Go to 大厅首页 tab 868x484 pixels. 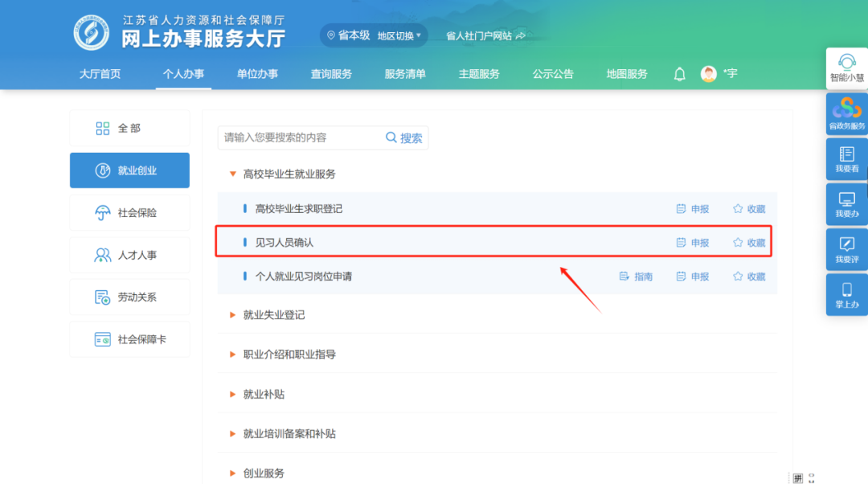coord(100,74)
